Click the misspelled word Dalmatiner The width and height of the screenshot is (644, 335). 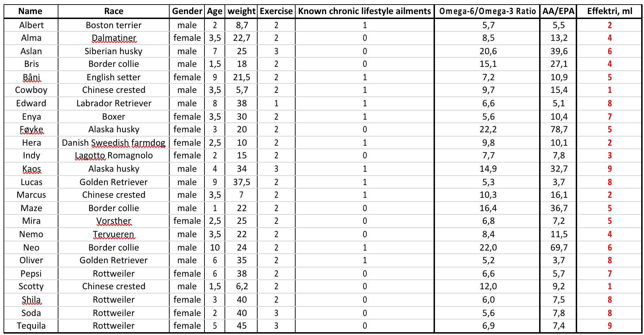(114, 38)
